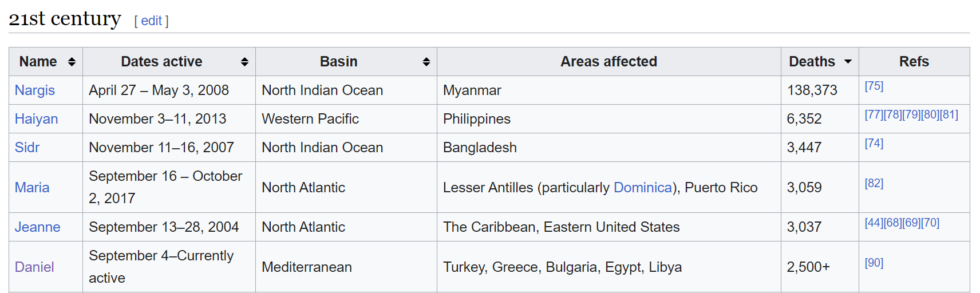Open the Maria hurricane article

(32, 188)
